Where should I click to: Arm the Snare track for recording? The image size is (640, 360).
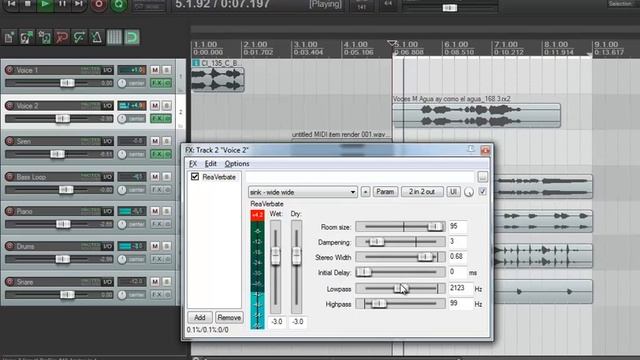(9, 282)
